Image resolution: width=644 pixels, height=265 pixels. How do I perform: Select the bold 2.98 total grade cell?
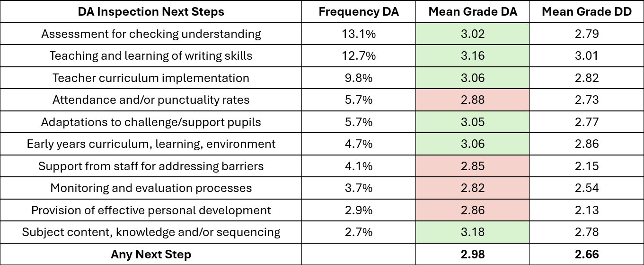pyautogui.click(x=472, y=254)
